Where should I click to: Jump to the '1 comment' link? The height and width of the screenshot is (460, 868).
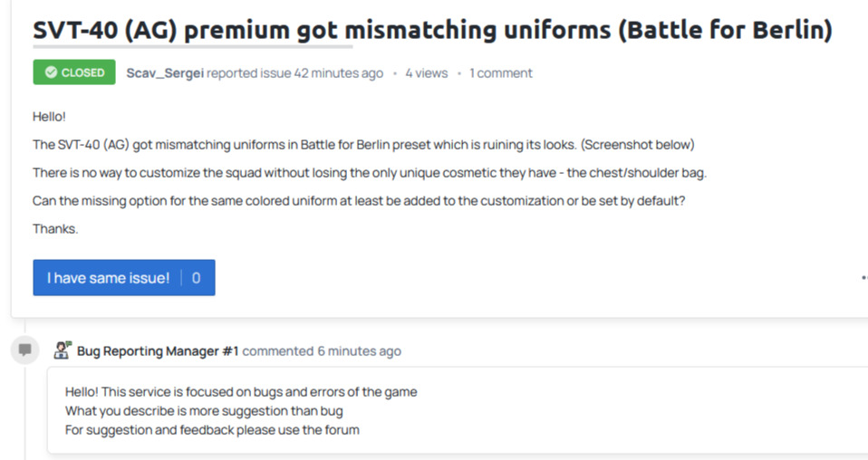pyautogui.click(x=501, y=73)
